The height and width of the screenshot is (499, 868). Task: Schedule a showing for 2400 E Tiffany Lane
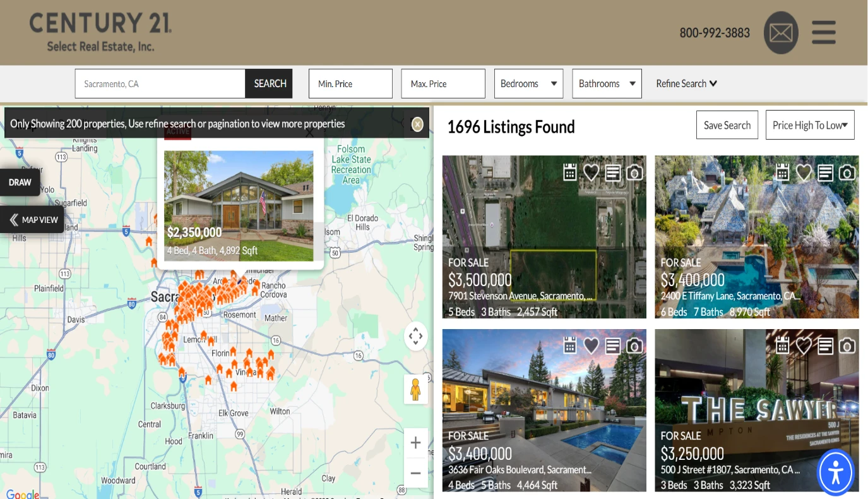click(x=783, y=171)
